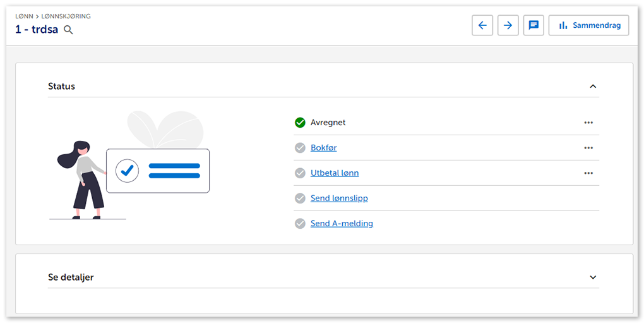The width and height of the screenshot is (644, 323).
Task: Click the Send A-melding link
Action: (342, 224)
